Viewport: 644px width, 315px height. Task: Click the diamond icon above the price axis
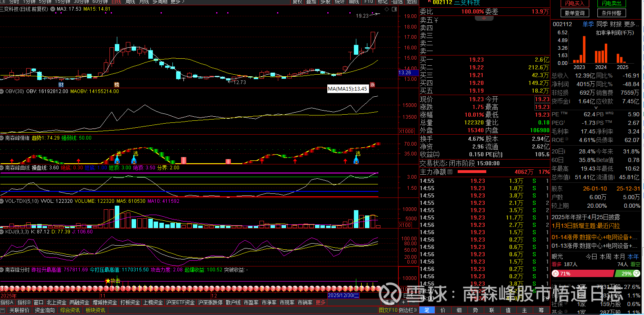tap(387, 9)
